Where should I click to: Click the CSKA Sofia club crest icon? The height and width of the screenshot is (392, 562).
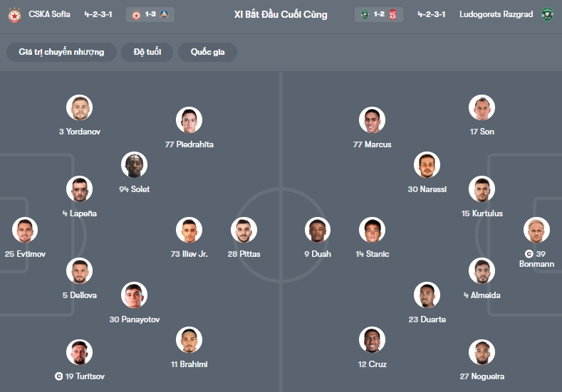(x=14, y=14)
